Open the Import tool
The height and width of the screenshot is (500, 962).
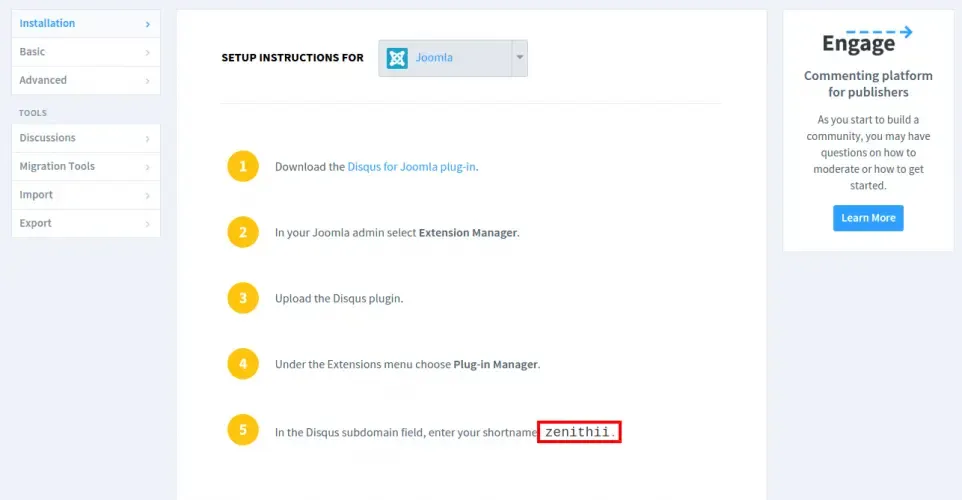86,195
